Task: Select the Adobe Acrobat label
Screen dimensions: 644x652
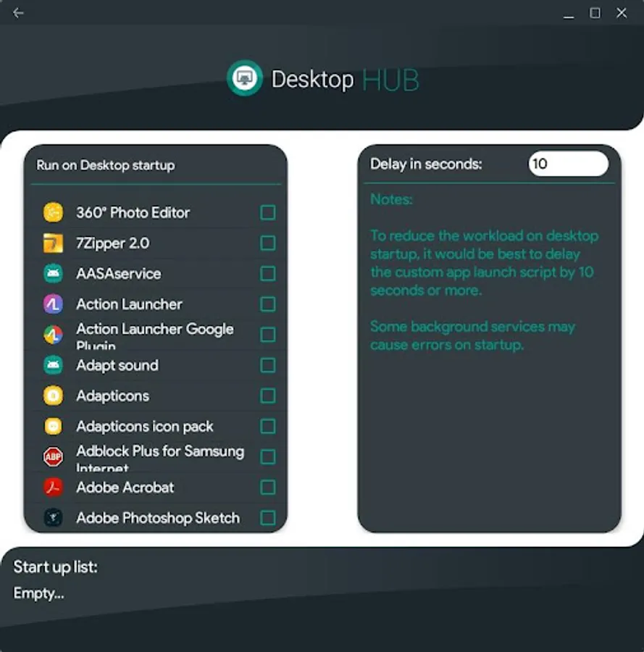Action: tap(125, 488)
